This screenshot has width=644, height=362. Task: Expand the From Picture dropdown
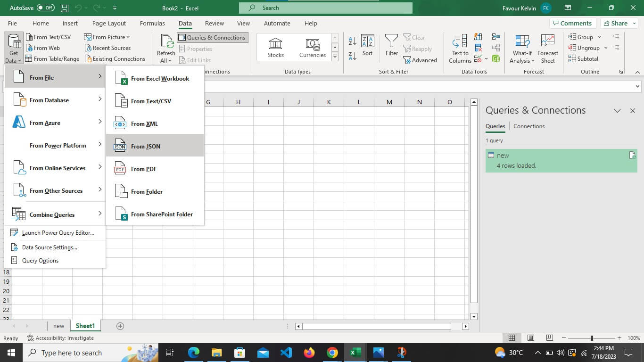pos(107,37)
